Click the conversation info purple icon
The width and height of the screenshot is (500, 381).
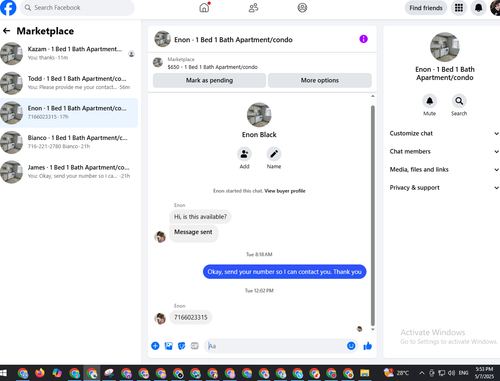363,39
